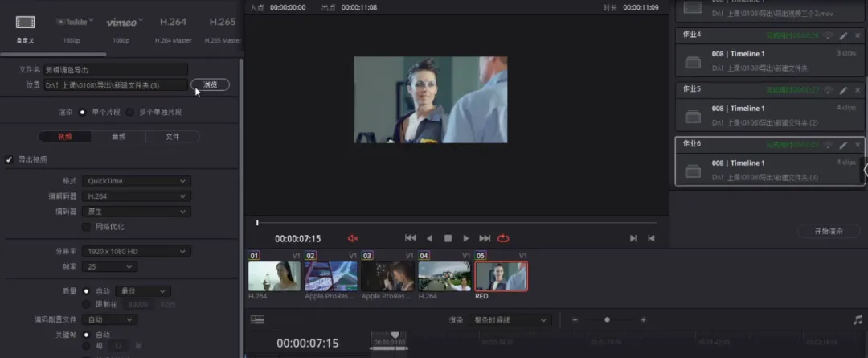
Task: Go to previous clip with skip-back icon
Action: (x=652, y=238)
